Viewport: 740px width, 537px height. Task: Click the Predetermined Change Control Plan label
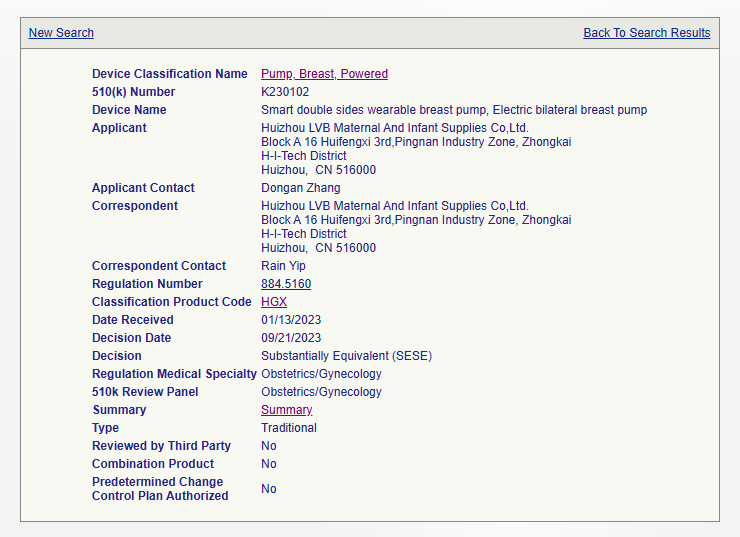[159, 489]
